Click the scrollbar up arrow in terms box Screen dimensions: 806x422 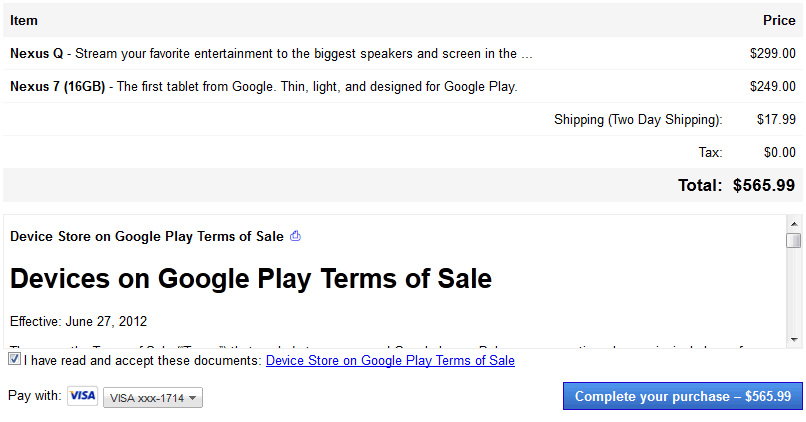(793, 223)
